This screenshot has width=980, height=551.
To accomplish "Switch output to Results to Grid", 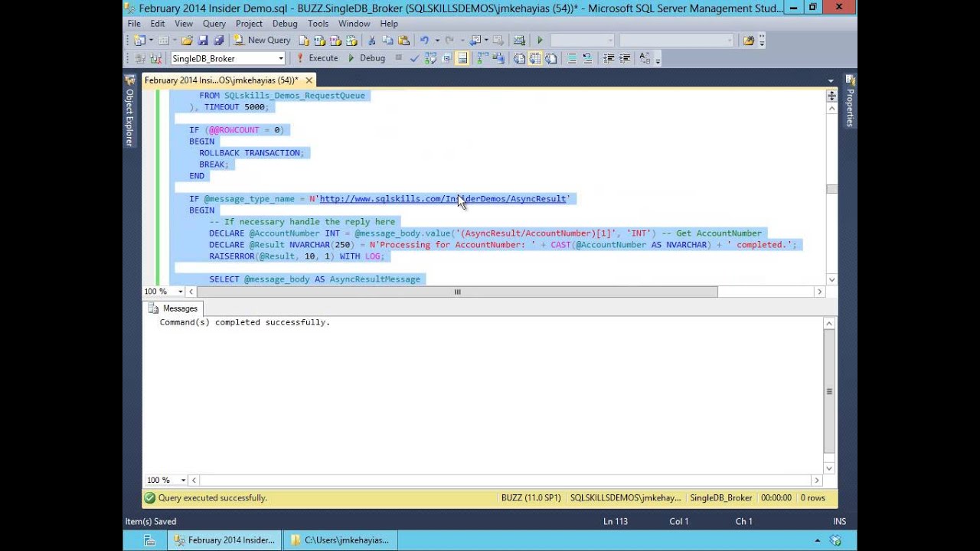I will pyautogui.click(x=535, y=58).
